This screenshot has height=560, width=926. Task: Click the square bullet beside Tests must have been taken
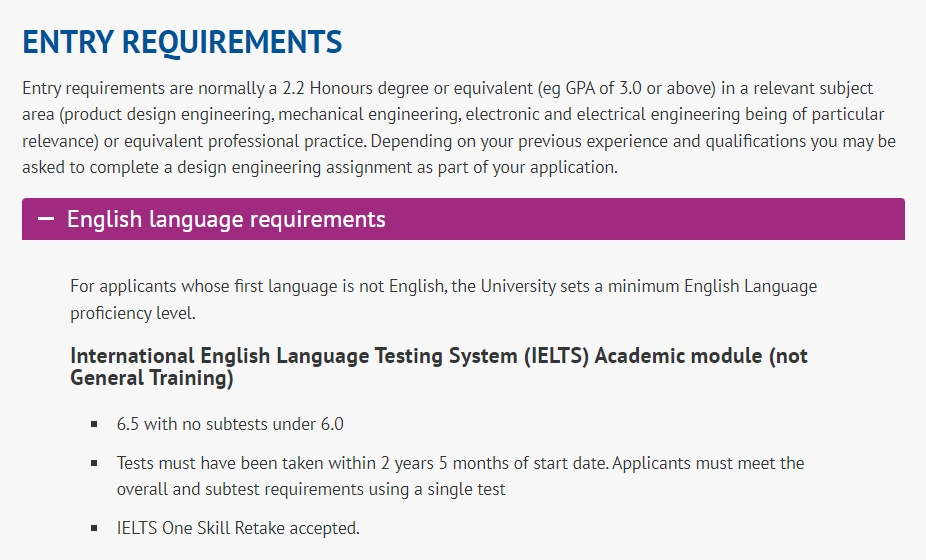[x=94, y=463]
